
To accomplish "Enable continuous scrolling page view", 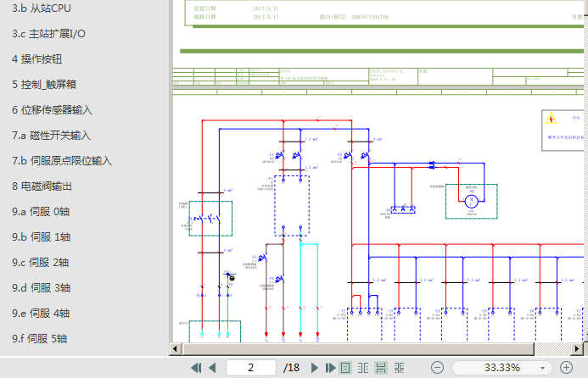I will click(x=381, y=368).
